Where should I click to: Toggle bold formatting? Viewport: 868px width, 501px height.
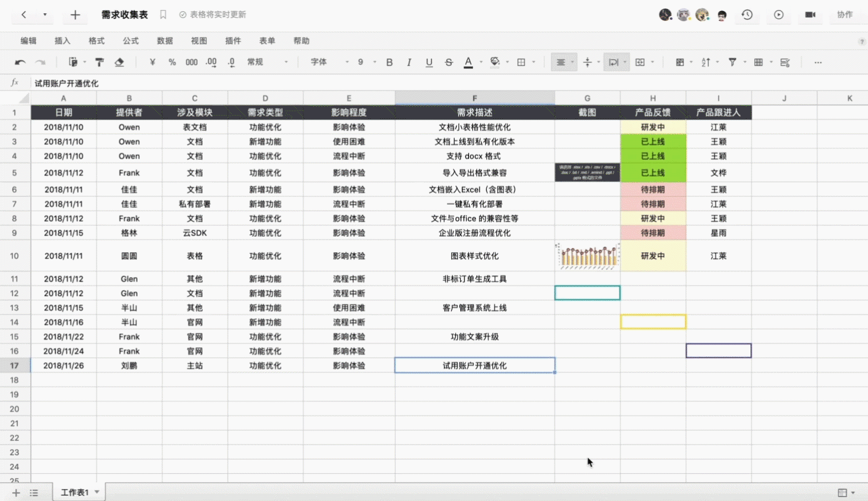[390, 62]
